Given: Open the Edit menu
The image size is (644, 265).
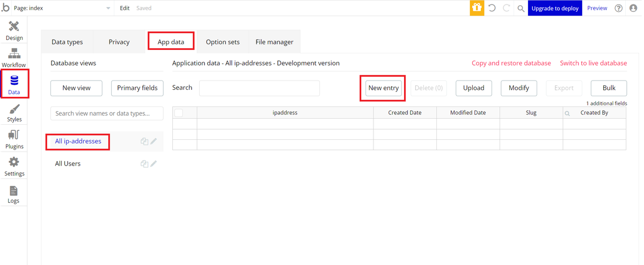Looking at the screenshot, I should coord(125,8).
